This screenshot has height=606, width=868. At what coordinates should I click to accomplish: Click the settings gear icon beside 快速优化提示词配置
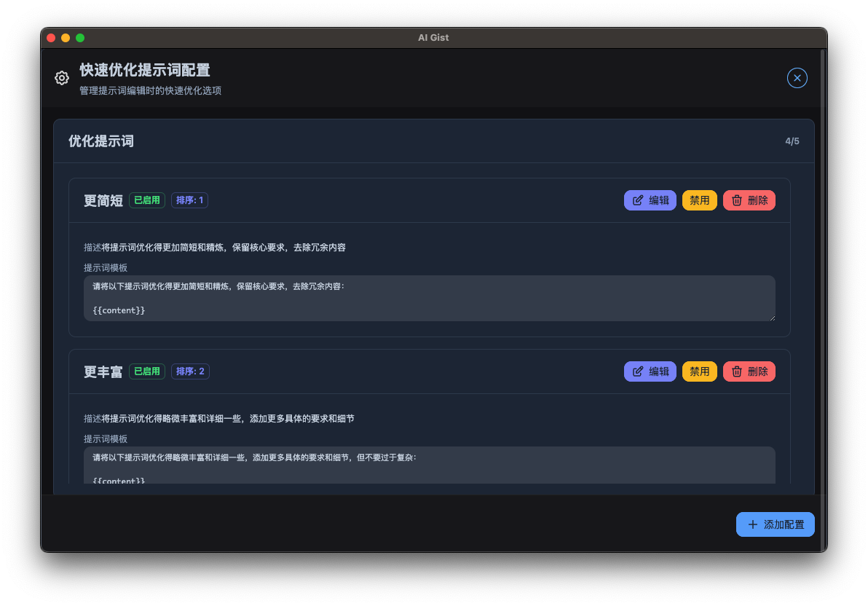pos(62,77)
